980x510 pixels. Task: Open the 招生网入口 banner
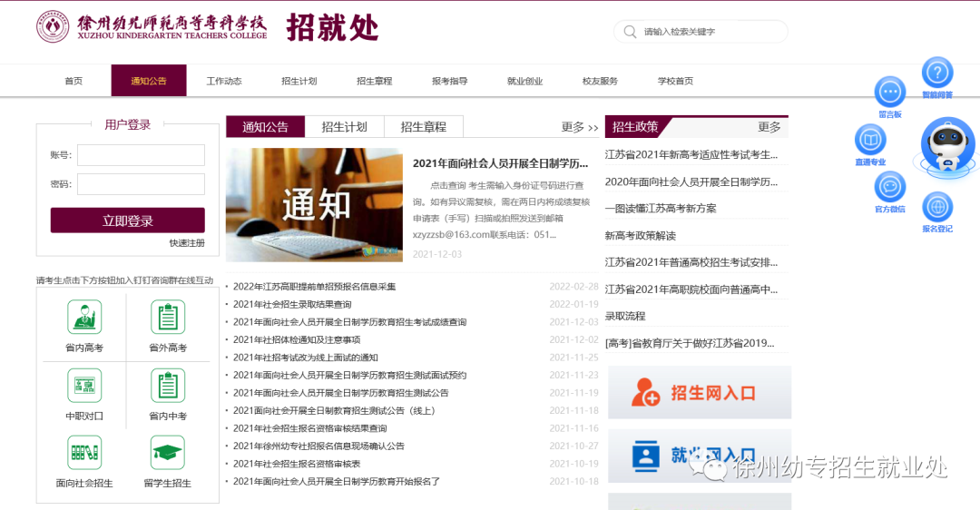[x=699, y=393]
